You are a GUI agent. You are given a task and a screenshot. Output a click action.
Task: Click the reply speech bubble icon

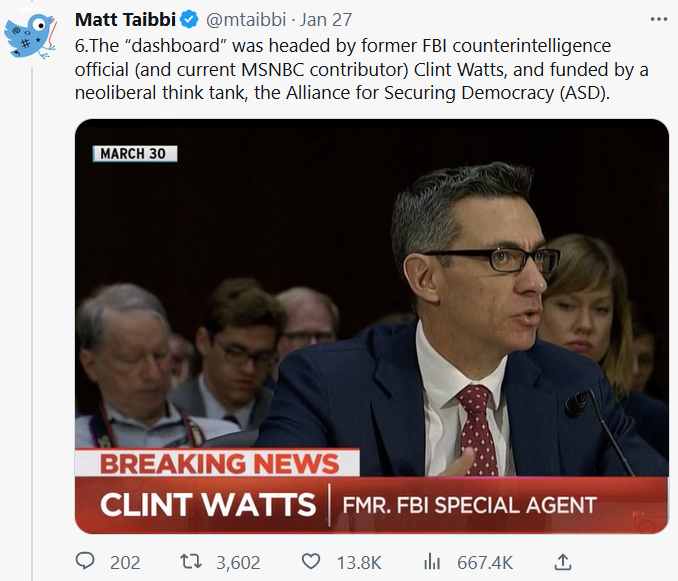(x=85, y=562)
